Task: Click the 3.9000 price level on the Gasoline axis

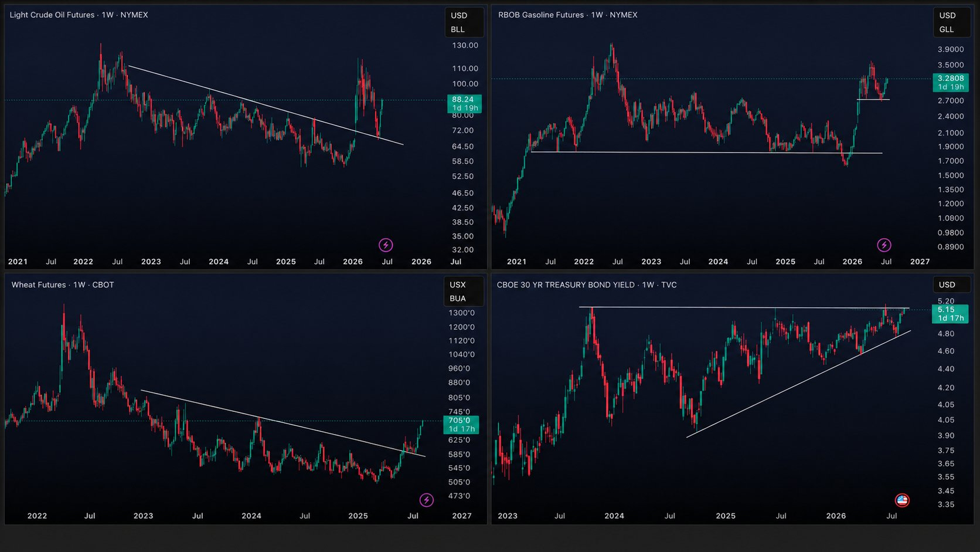Action: tap(950, 49)
